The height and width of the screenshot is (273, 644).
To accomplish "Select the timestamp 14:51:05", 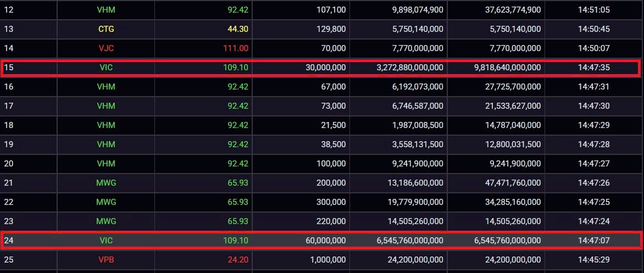I will pos(593,9).
